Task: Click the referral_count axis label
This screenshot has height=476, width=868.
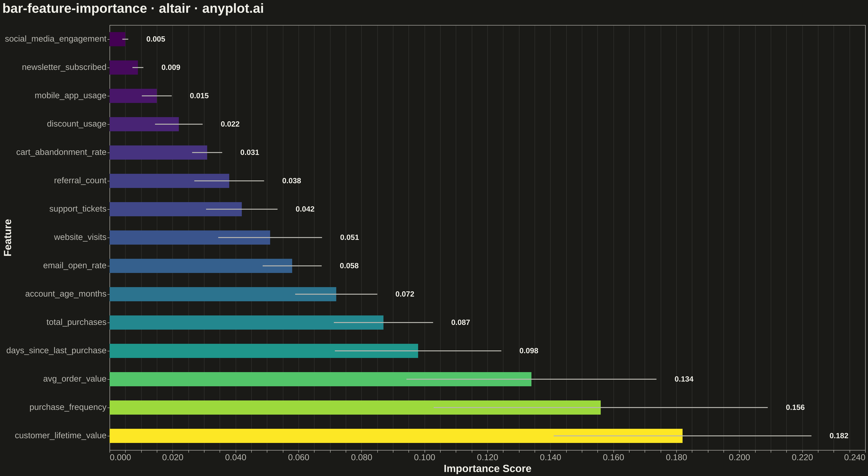Action: tap(80, 180)
